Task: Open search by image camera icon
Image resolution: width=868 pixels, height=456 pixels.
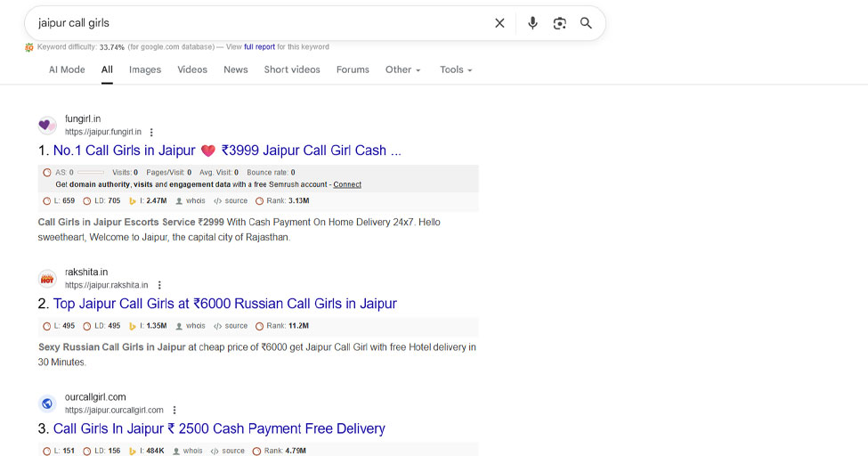Action: [560, 23]
